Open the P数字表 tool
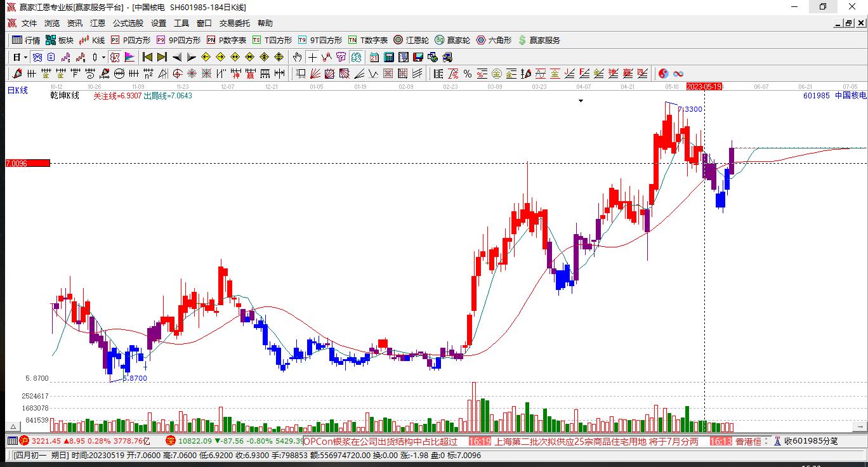The width and height of the screenshot is (868, 467). coord(227,40)
